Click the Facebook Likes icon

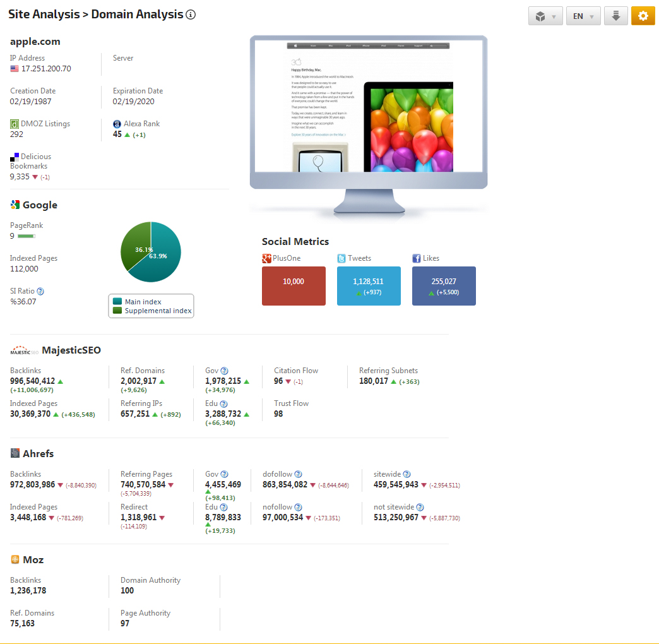pyautogui.click(x=417, y=258)
